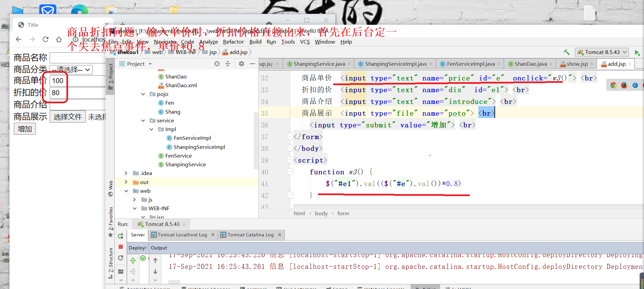Screen dimensions: 644x289
Task: Collapse the WEB-INF folder in tree
Action: point(135,209)
